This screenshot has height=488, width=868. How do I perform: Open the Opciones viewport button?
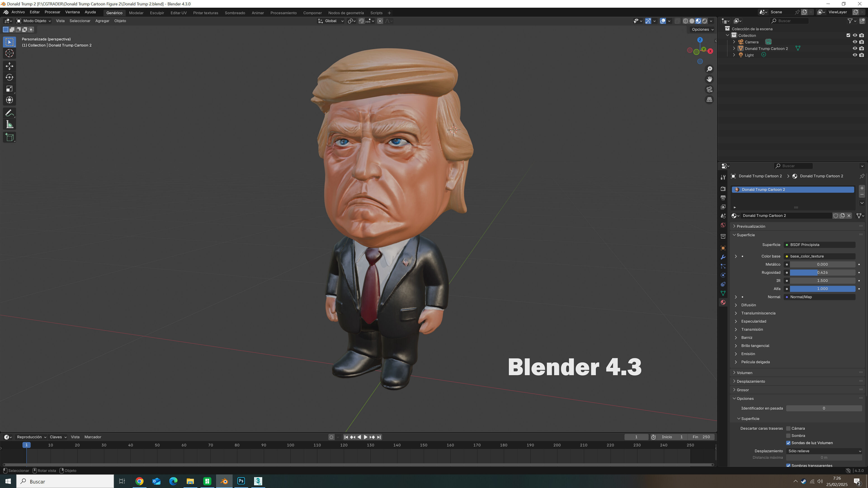coord(703,29)
